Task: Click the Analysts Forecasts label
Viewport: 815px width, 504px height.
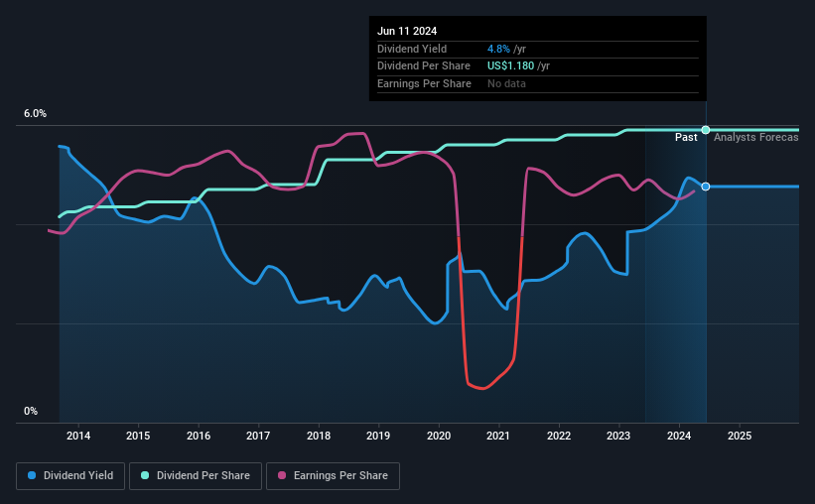Action: [x=755, y=137]
